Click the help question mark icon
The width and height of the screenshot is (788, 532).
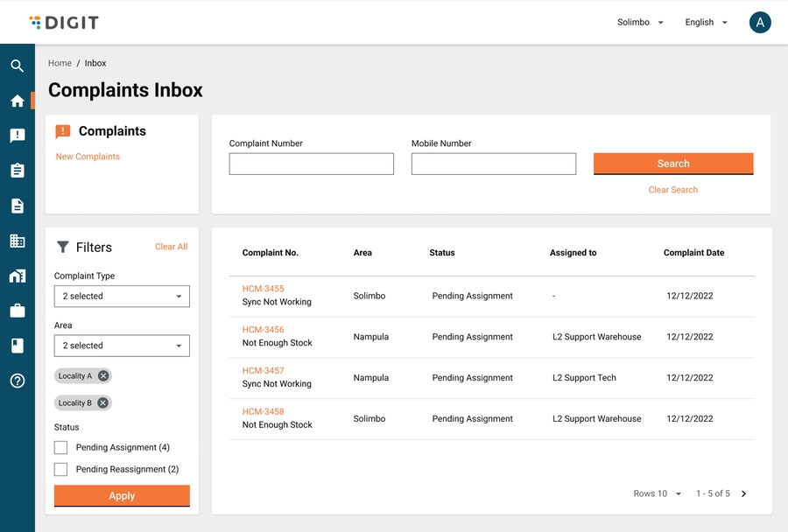coord(17,381)
